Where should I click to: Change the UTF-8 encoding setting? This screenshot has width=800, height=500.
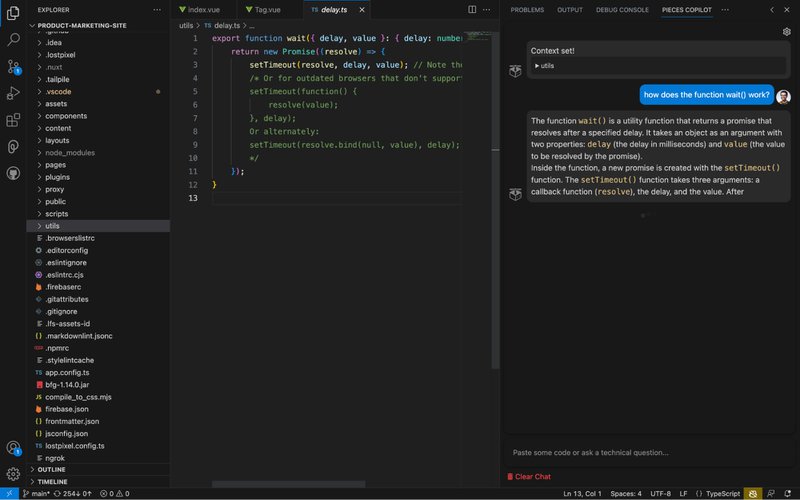(660, 493)
